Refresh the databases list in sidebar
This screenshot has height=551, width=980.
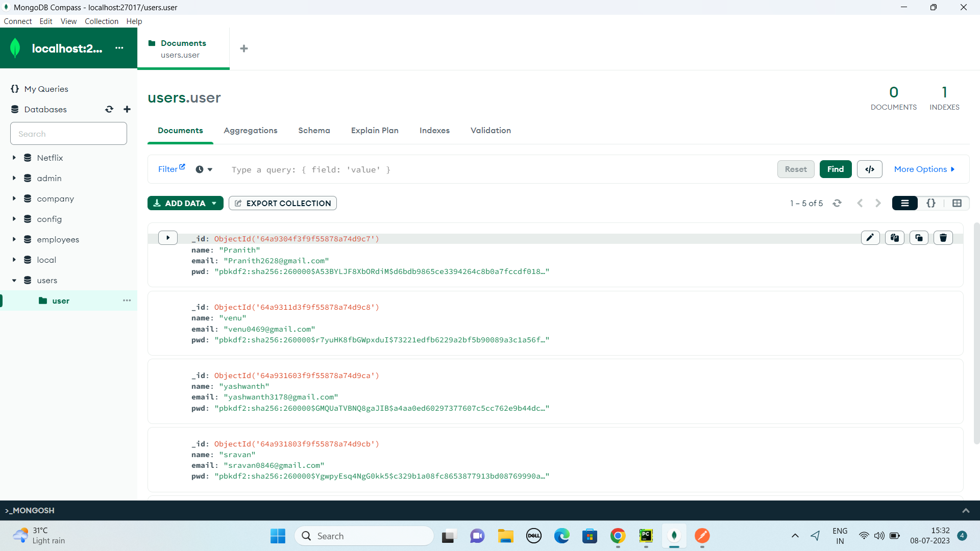click(109, 109)
